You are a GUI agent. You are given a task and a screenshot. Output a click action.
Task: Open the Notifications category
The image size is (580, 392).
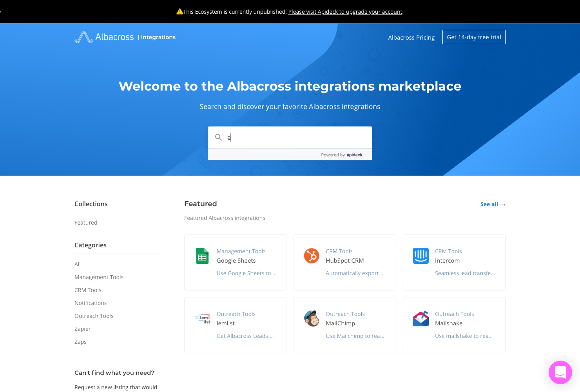(x=91, y=303)
